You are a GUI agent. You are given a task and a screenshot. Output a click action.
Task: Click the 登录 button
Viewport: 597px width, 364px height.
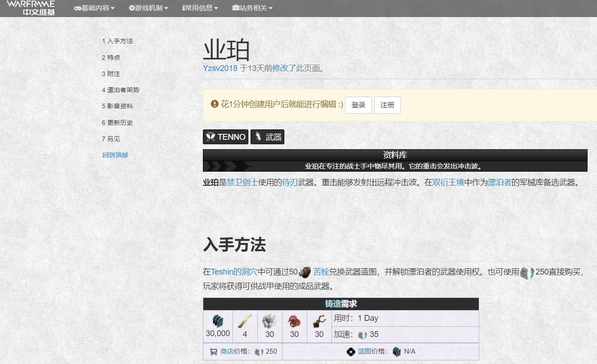click(358, 105)
